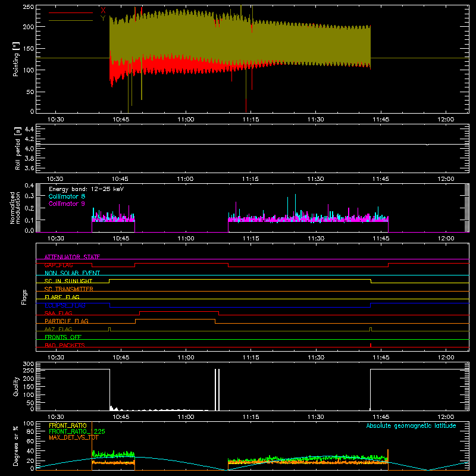The image size is (476, 476).
Task: Select the SAA_FLAG label
Action: [x=58, y=313]
